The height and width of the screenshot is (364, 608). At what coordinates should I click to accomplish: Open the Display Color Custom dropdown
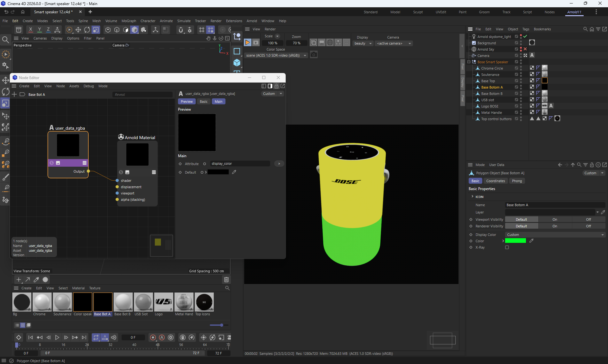tap(555, 235)
